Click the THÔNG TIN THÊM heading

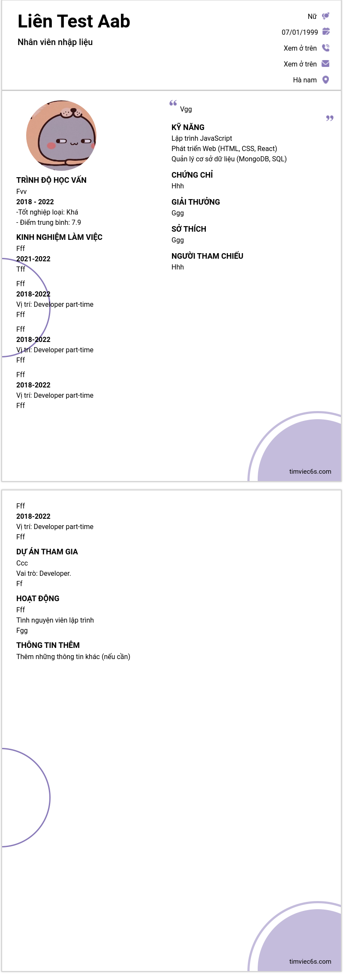pyautogui.click(x=48, y=645)
